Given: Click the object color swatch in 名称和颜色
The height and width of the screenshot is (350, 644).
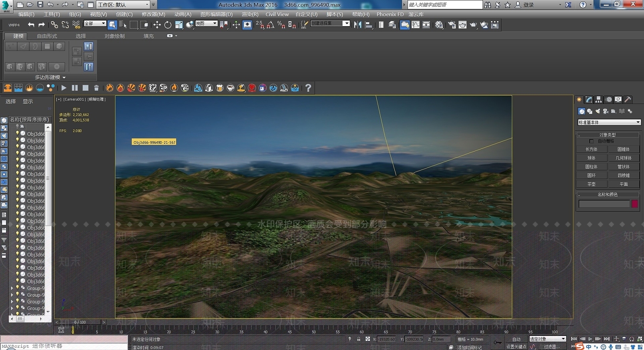Looking at the screenshot, I should [x=635, y=204].
